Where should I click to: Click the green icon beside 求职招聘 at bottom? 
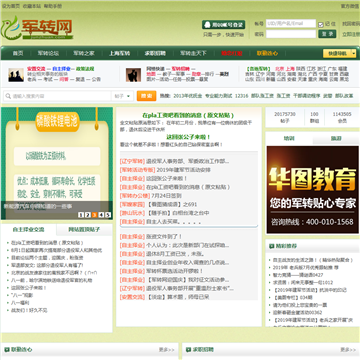[188, 349]
